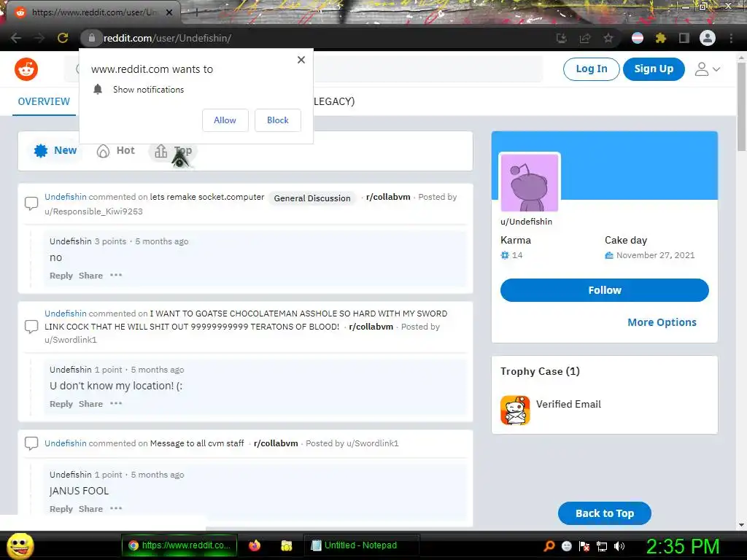Click the trans flag extension icon
The image size is (747, 560).
pyautogui.click(x=638, y=38)
